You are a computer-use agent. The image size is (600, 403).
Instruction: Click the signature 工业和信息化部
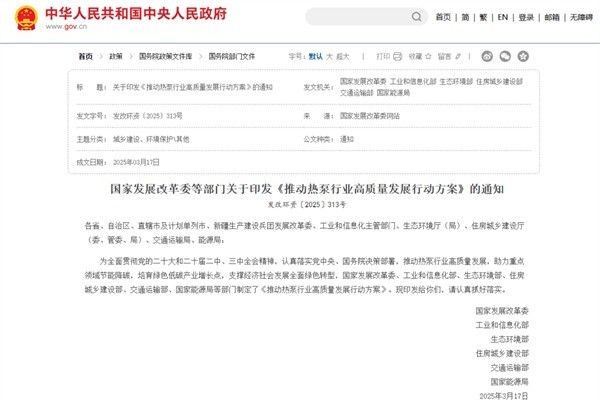(x=502, y=325)
